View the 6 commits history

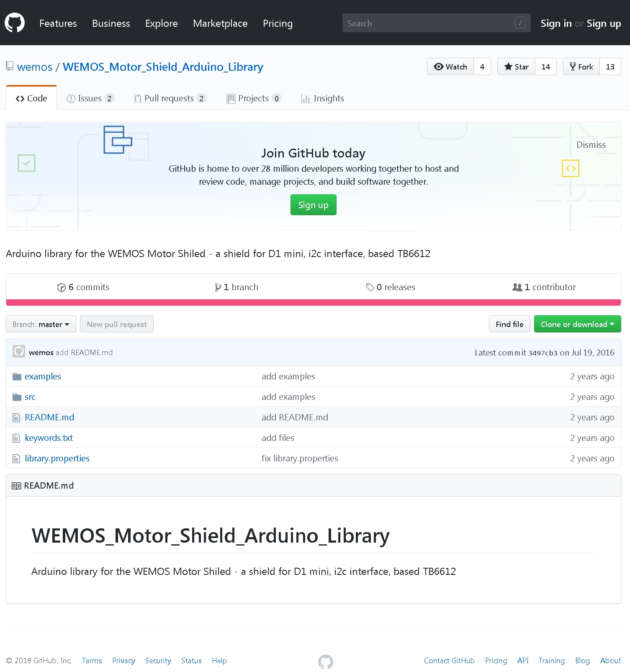(83, 287)
